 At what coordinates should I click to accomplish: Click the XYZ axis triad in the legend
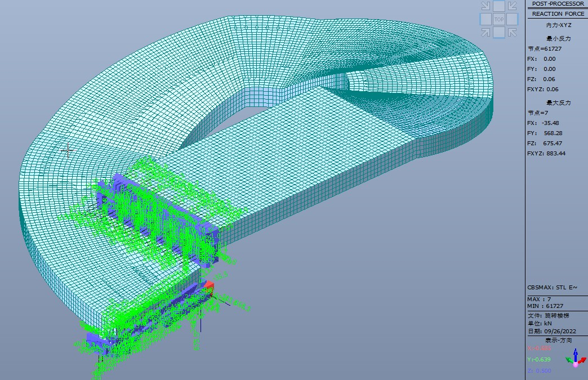(576, 359)
